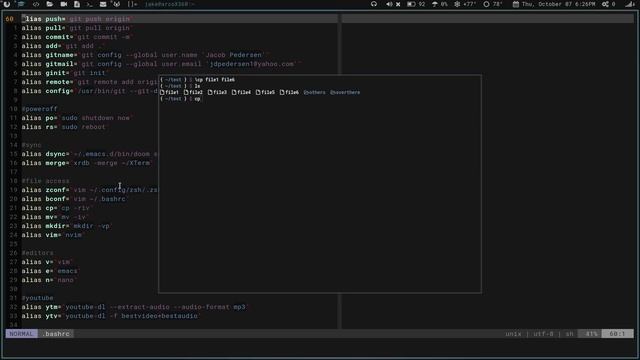Switch to the video camera workspace icon
This screenshot has height=360, width=640.
click(64, 4)
